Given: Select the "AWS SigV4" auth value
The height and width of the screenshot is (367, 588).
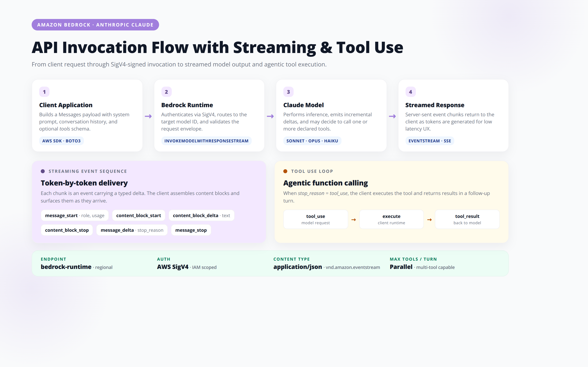Looking at the screenshot, I should 173,267.
